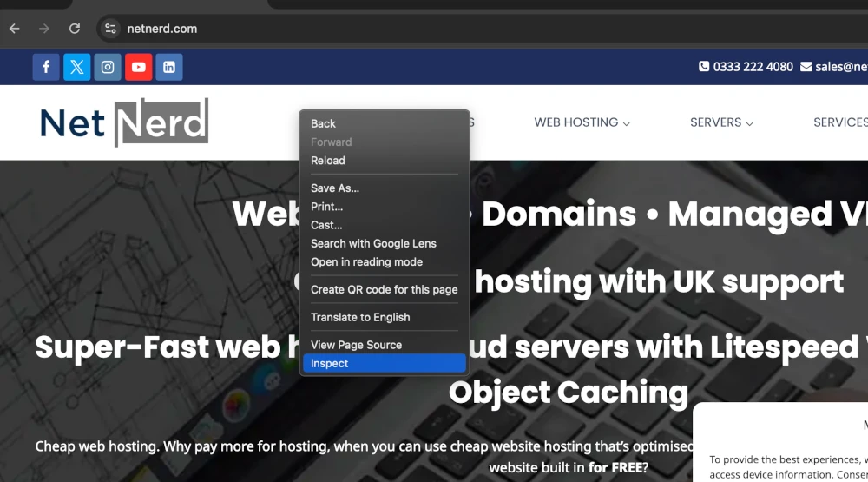Viewport: 868px width, 482px height.
Task: Click Inspect in the context menu
Action: click(385, 363)
